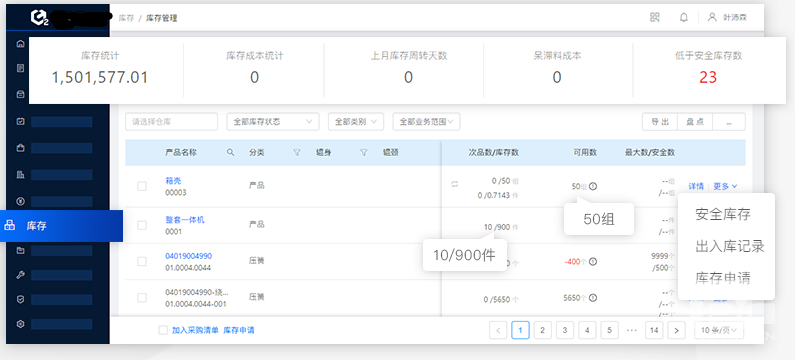
Task: Click the 次品数/库存数 column header
Action: (493, 152)
